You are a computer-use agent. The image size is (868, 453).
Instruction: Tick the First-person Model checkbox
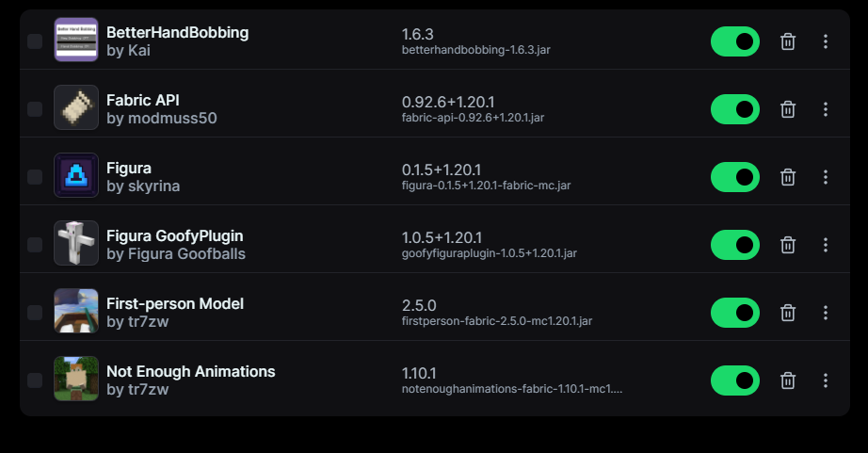(35, 313)
